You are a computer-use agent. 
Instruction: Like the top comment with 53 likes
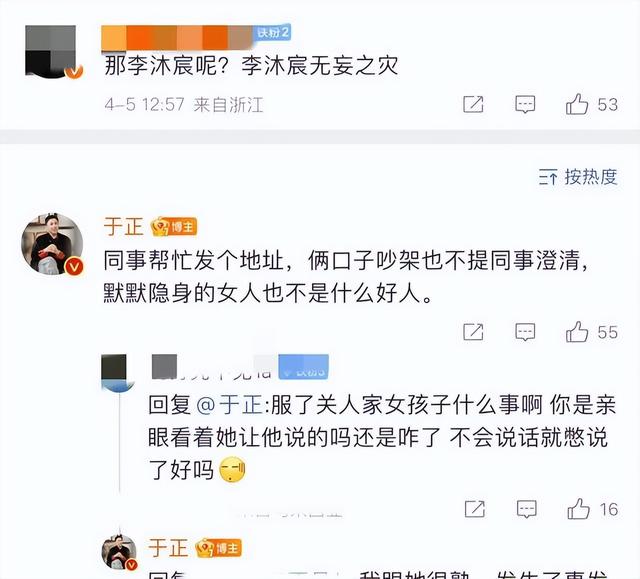pyautogui.click(x=577, y=104)
